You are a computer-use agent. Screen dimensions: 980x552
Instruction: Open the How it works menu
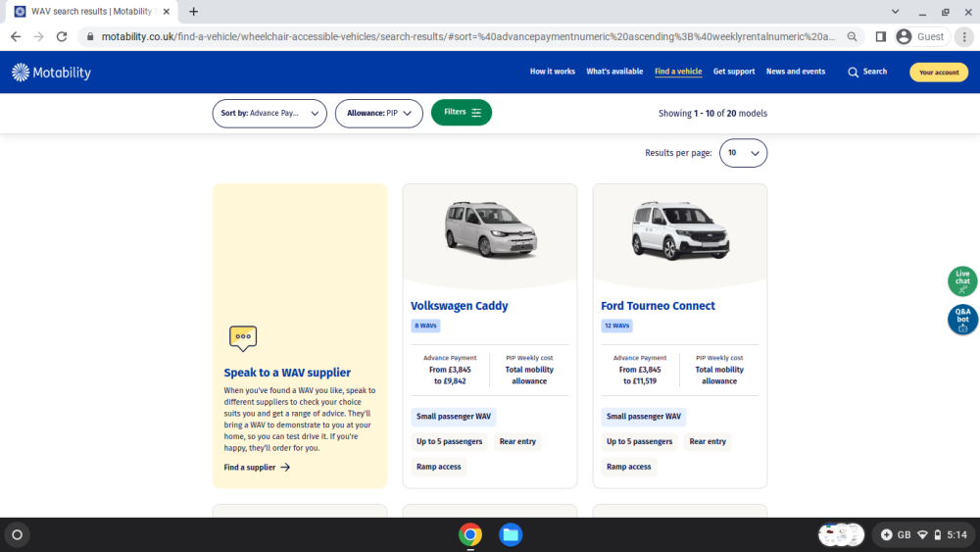pos(553,72)
